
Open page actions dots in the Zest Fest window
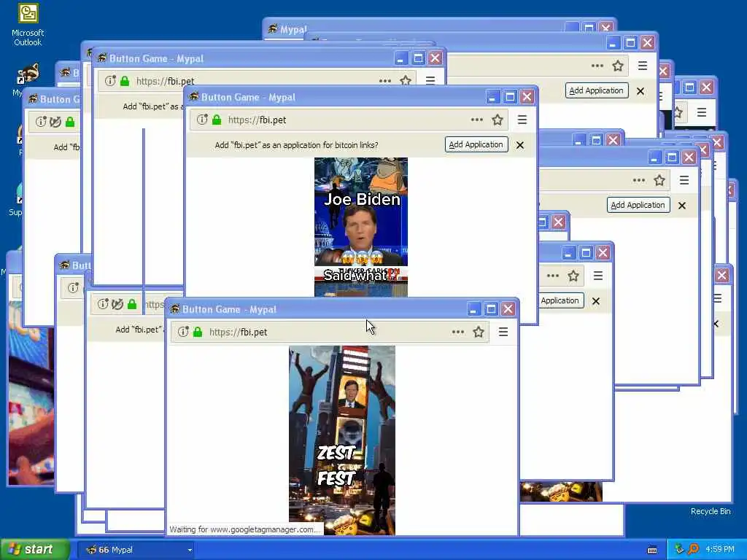(x=458, y=332)
